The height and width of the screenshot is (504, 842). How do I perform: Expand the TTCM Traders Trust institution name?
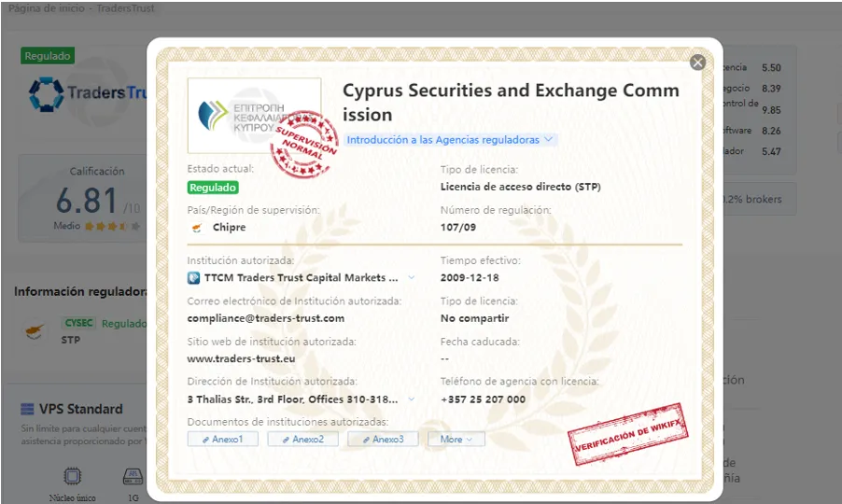412,277
